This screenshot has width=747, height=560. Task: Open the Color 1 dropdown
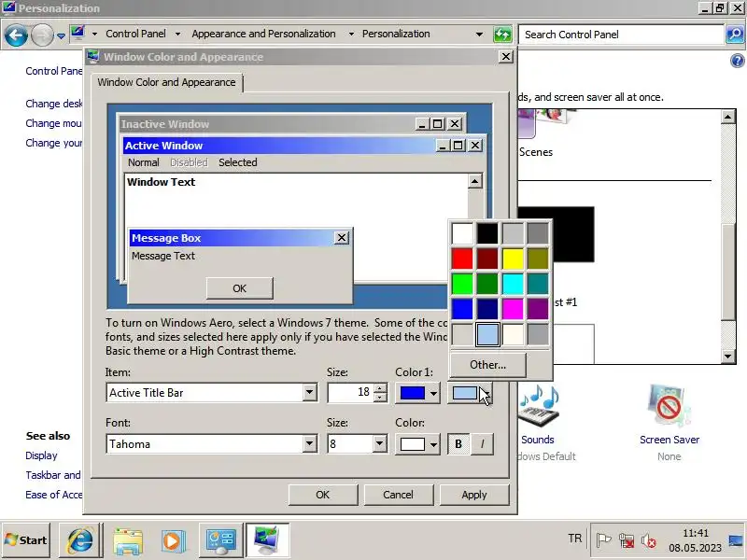417,393
